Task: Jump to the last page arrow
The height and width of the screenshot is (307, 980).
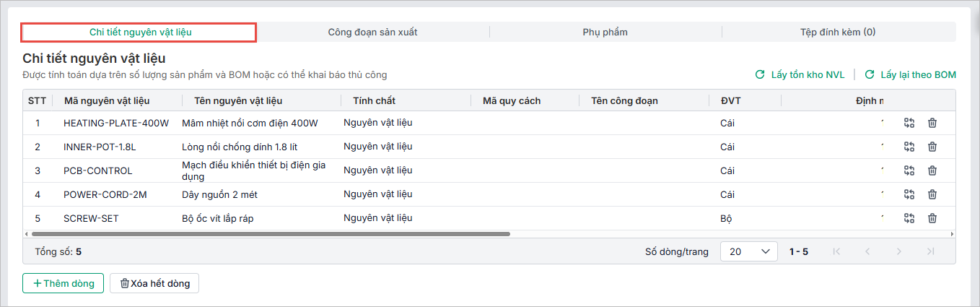Action: click(x=930, y=251)
